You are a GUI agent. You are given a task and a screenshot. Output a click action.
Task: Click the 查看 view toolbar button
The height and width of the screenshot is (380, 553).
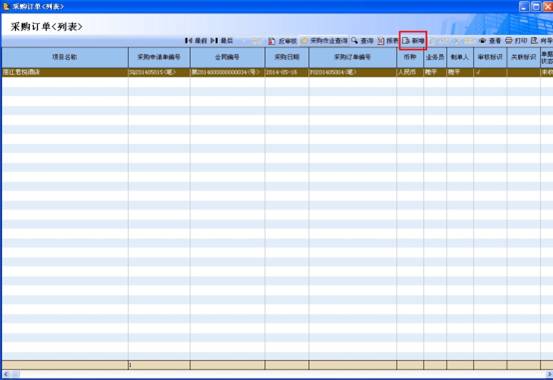click(490, 41)
